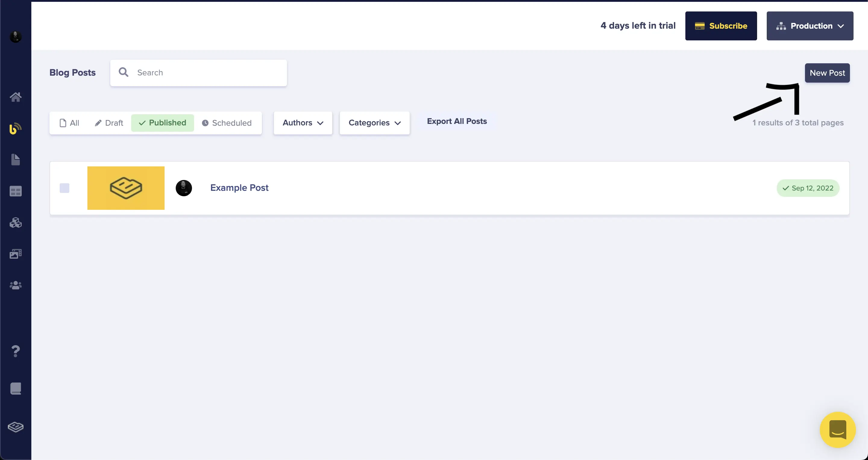Select the Scheduled posts filter

click(x=226, y=123)
